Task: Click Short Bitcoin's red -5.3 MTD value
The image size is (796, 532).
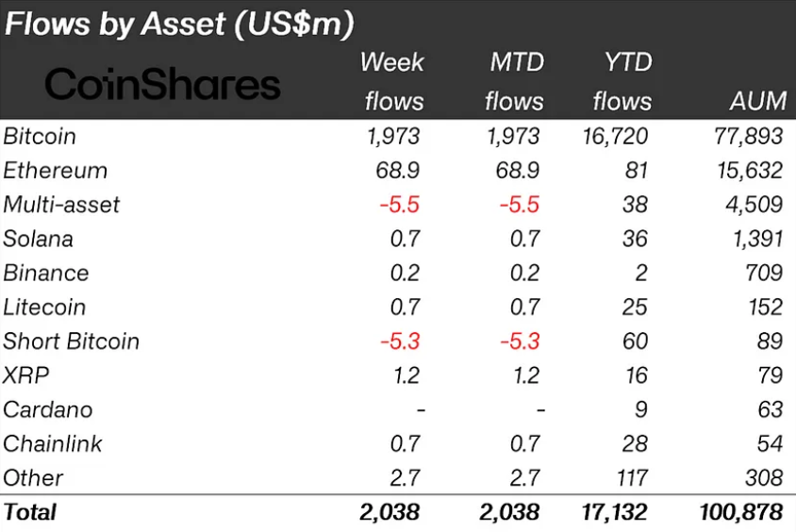Action: (520, 341)
